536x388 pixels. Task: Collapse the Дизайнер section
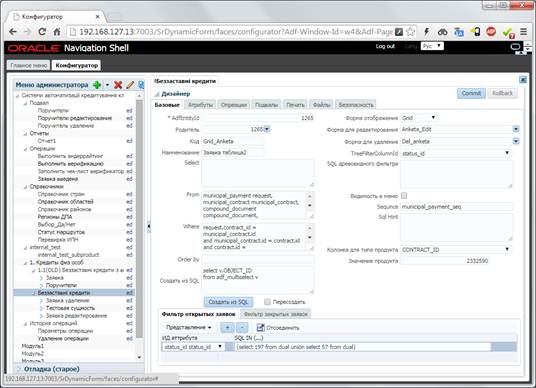tap(157, 94)
